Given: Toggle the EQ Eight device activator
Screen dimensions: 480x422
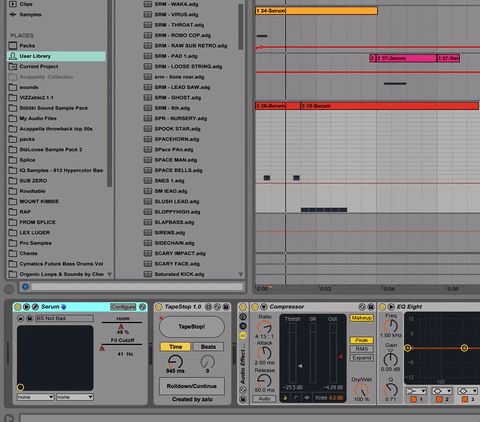Looking at the screenshot, I should click(x=382, y=307).
